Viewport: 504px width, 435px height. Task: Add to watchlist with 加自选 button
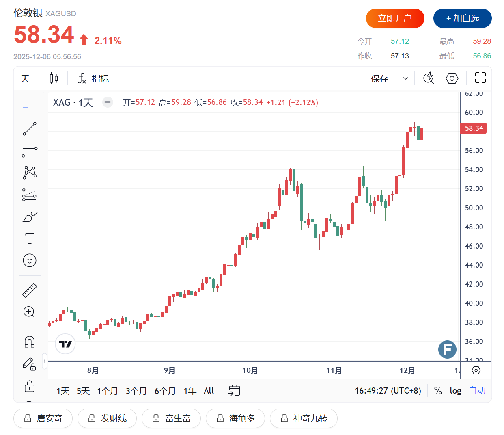(462, 18)
